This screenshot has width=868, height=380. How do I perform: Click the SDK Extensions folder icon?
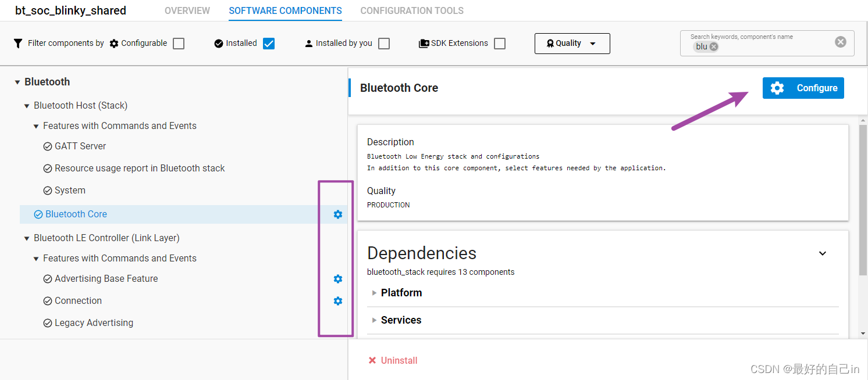(x=424, y=44)
